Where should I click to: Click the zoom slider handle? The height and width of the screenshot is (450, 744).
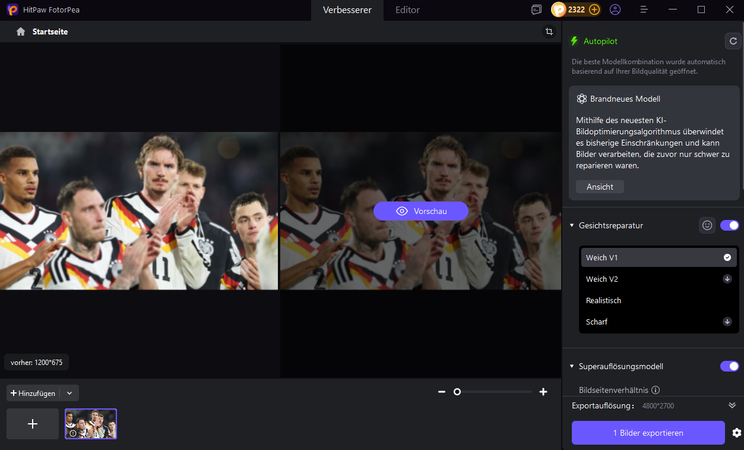457,392
